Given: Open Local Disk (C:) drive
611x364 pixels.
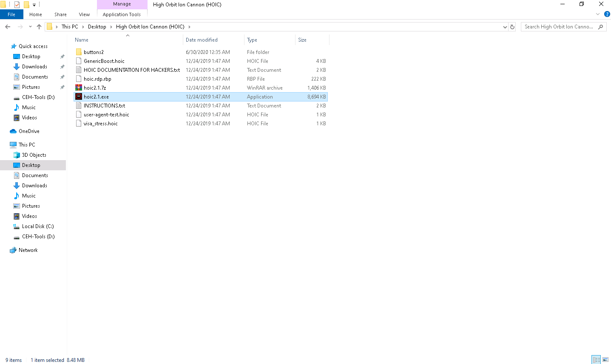Looking at the screenshot, I should coord(38,226).
